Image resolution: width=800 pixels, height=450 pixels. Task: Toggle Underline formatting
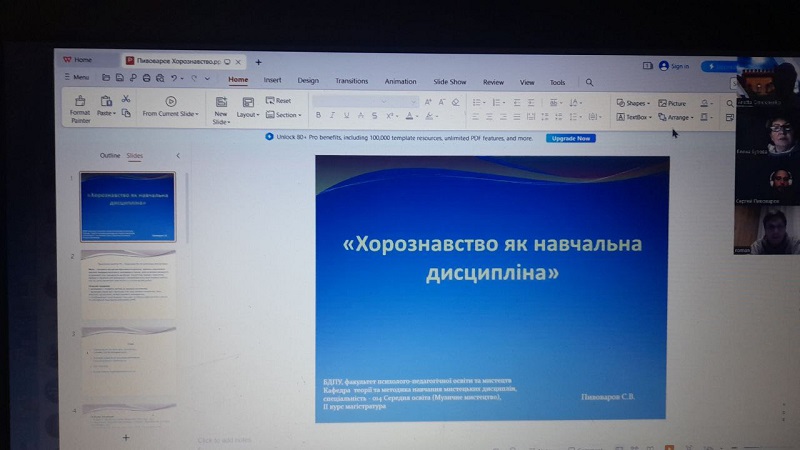(346, 115)
